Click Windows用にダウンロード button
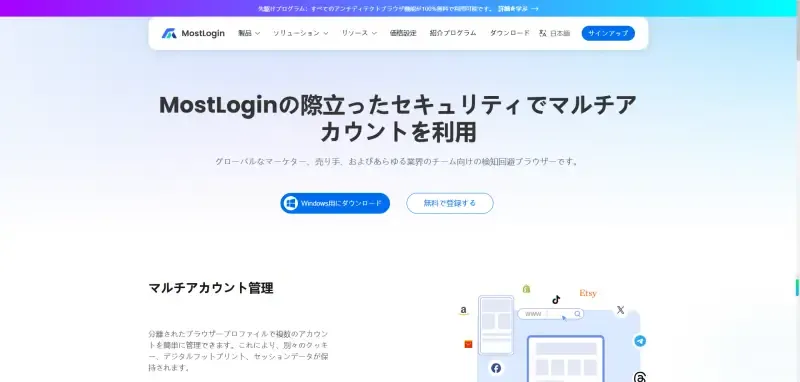800x382 pixels. coord(335,203)
